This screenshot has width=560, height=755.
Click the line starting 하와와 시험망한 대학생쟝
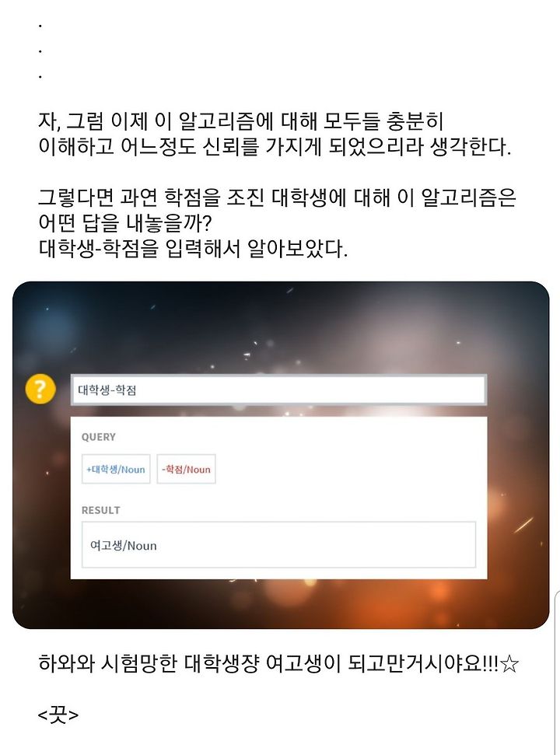[x=278, y=663]
